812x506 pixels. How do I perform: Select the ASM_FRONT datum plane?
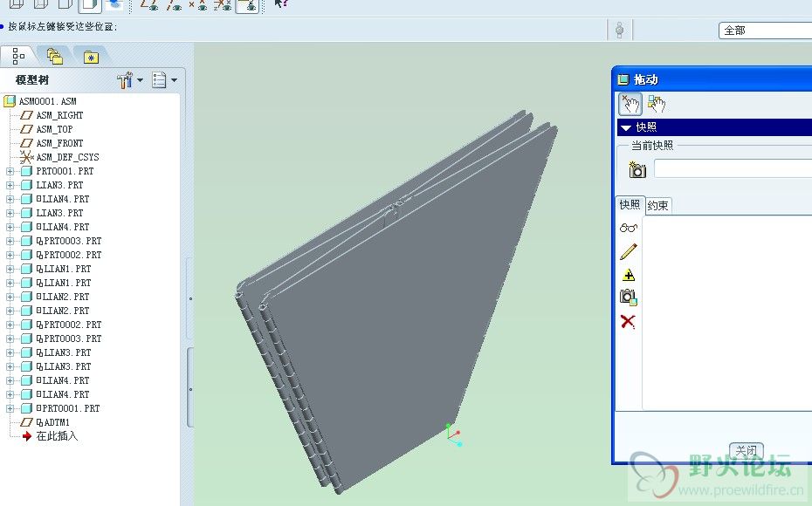[59, 143]
